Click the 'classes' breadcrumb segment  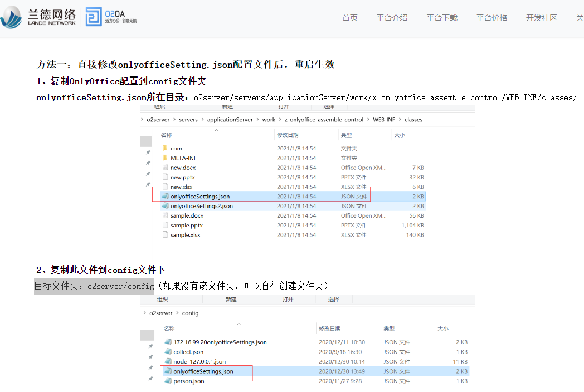pos(413,120)
